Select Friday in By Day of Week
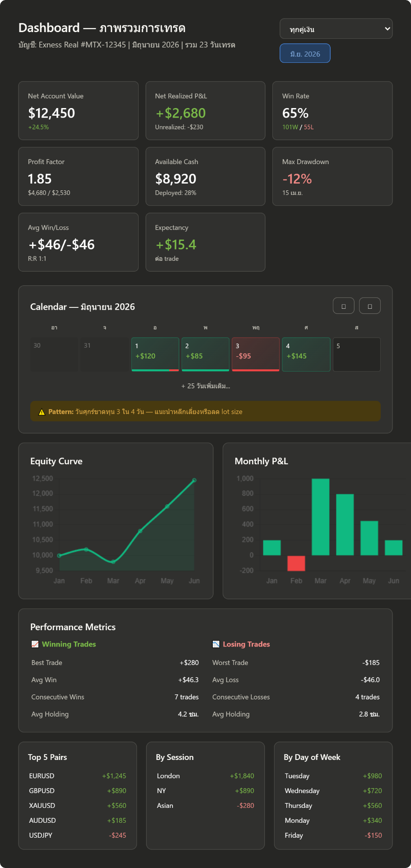This screenshot has height=868, width=411. 333,835
